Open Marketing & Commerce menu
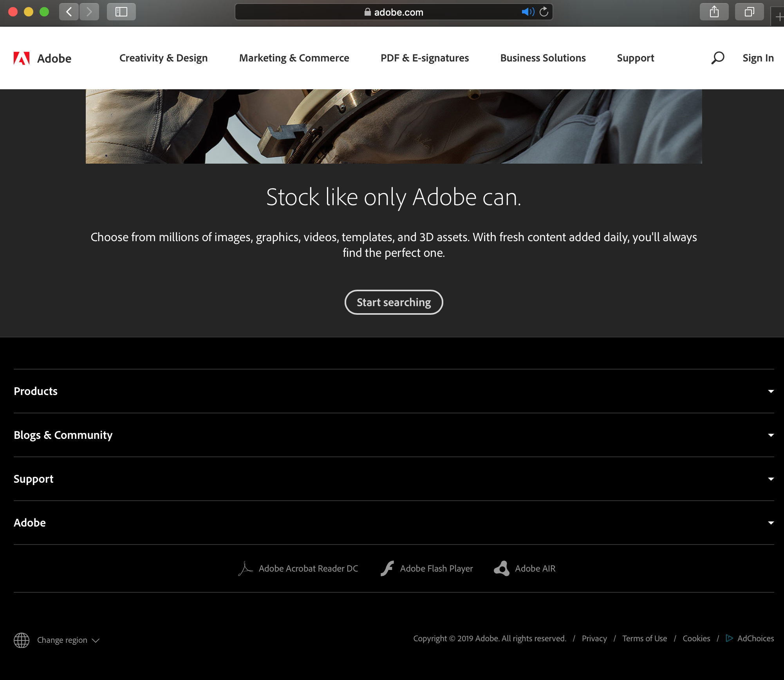This screenshot has height=680, width=784. coord(294,58)
